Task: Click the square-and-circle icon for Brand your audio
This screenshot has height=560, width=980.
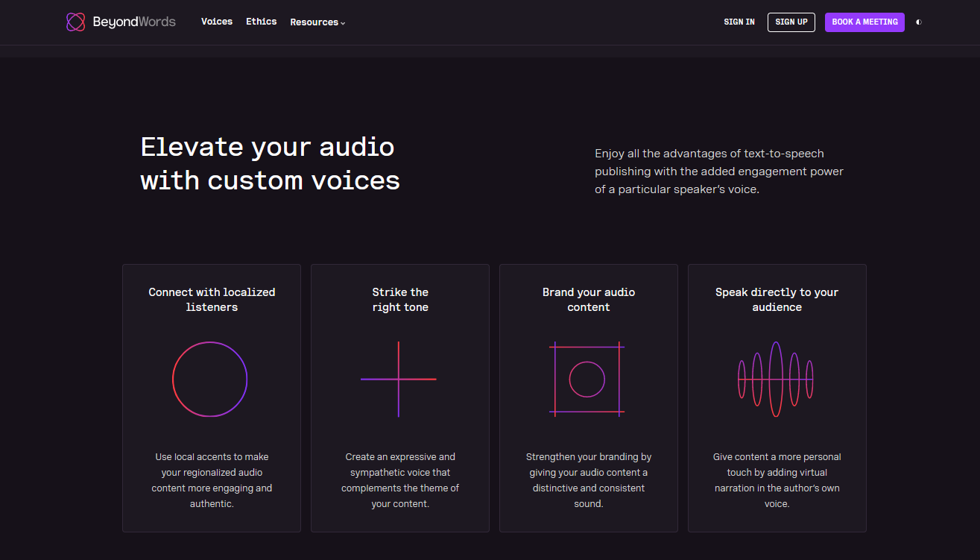Action: coord(587,380)
